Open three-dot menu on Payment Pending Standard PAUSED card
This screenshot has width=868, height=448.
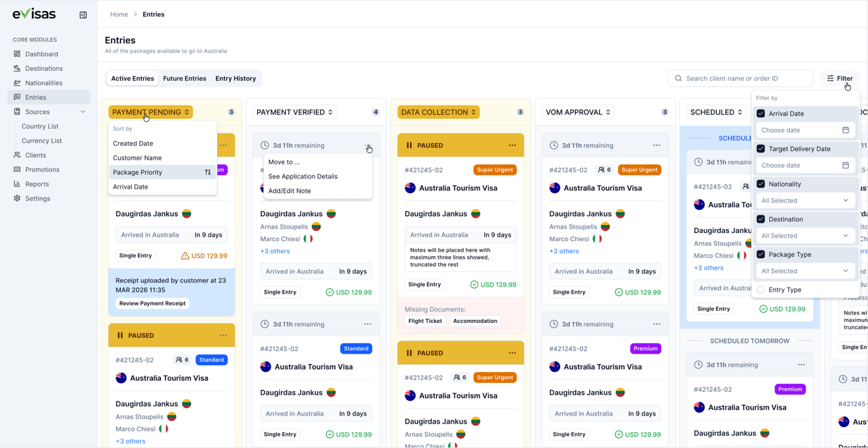[x=223, y=336]
